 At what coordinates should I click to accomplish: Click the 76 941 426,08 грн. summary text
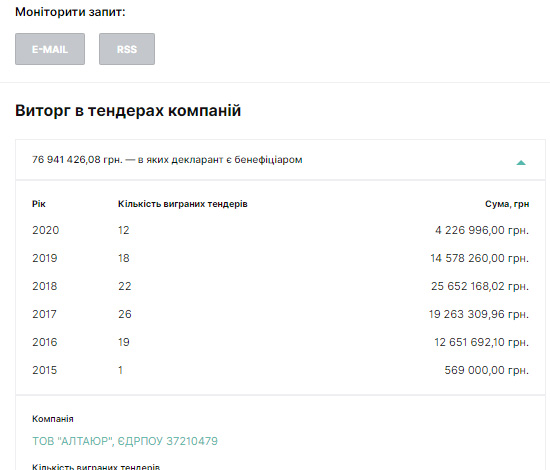click(x=167, y=160)
